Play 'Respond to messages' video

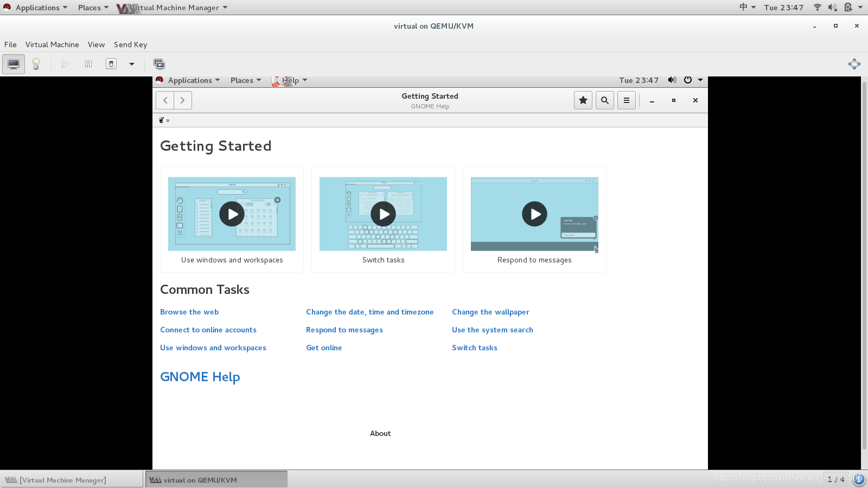point(534,214)
